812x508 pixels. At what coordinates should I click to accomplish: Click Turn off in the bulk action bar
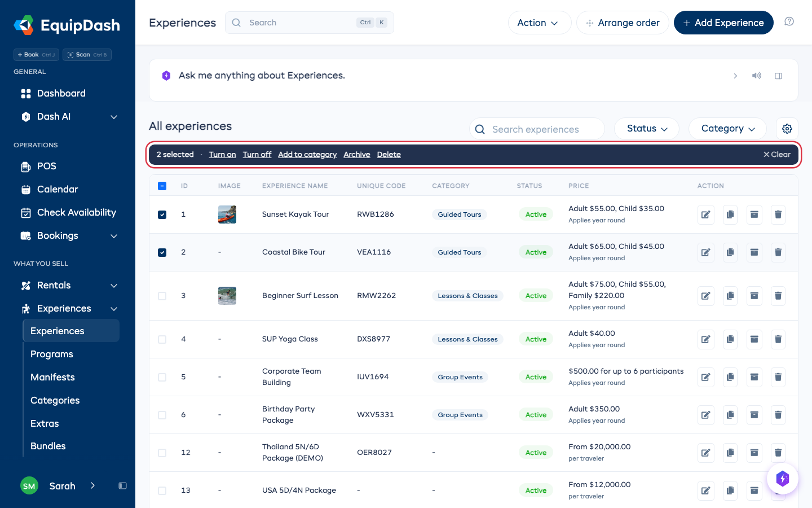click(257, 155)
